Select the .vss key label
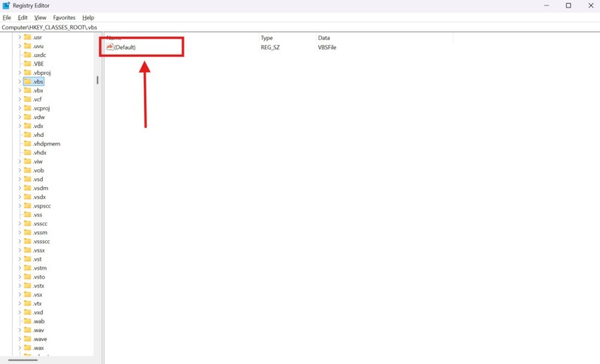The width and height of the screenshot is (600, 364). (x=37, y=215)
